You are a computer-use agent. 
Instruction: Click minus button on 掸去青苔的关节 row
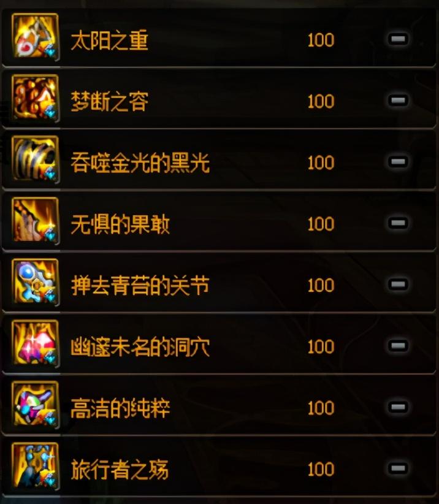coord(398,284)
